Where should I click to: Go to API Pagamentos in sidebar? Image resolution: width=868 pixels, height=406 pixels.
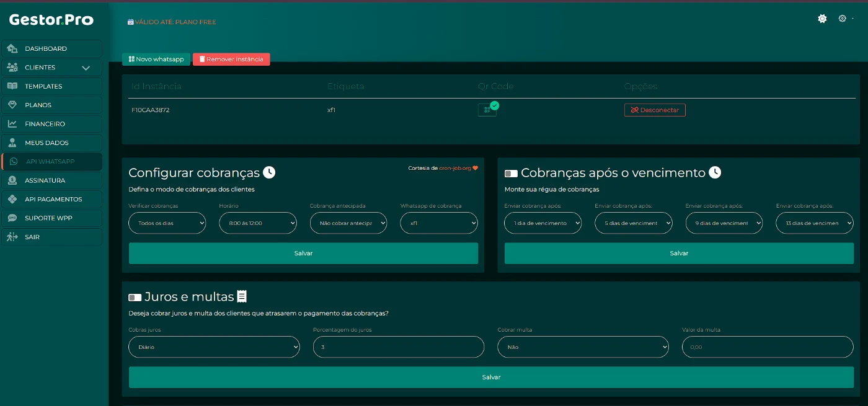(x=53, y=200)
